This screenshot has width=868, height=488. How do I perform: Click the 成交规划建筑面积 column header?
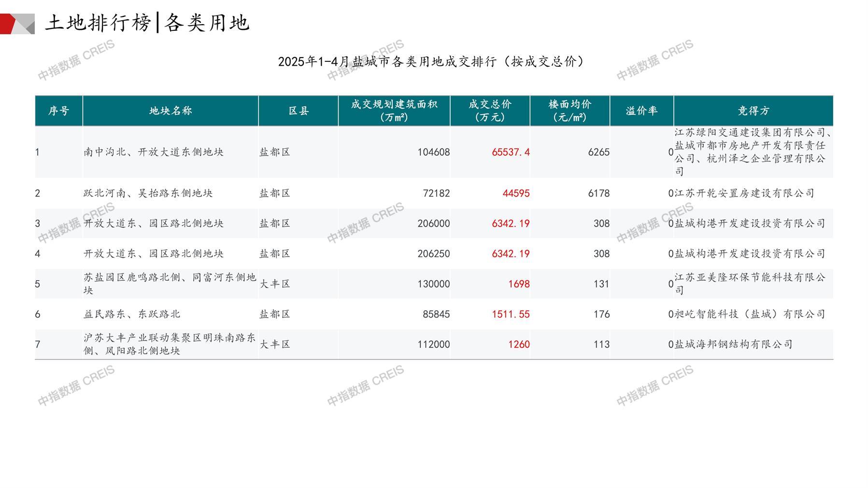pos(394,111)
